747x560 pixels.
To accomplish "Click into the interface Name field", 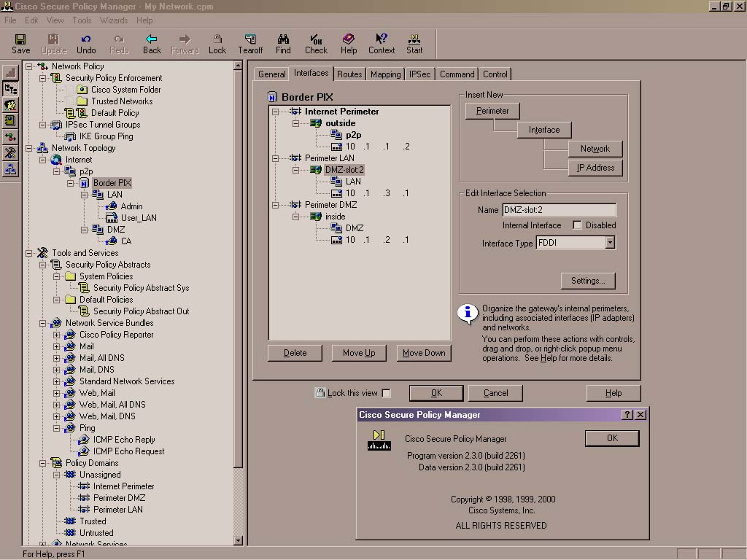I will [x=559, y=210].
